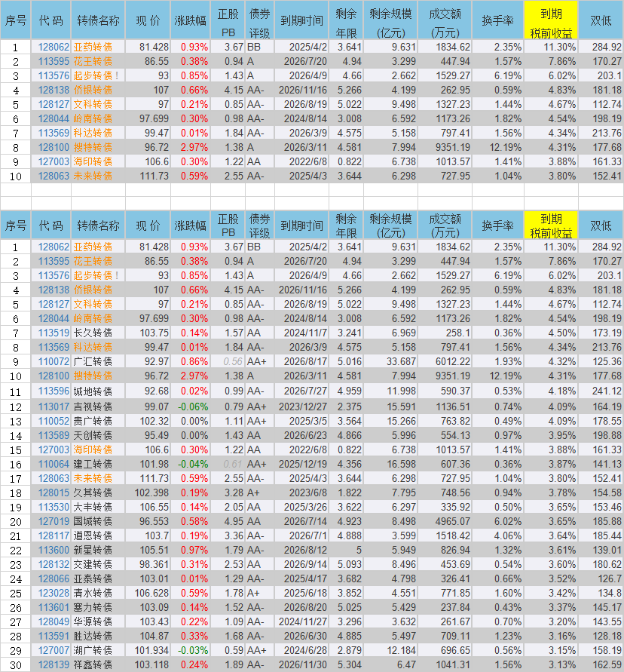Click bond code 113601
This screenshot has height=672, width=624.
coord(54,608)
